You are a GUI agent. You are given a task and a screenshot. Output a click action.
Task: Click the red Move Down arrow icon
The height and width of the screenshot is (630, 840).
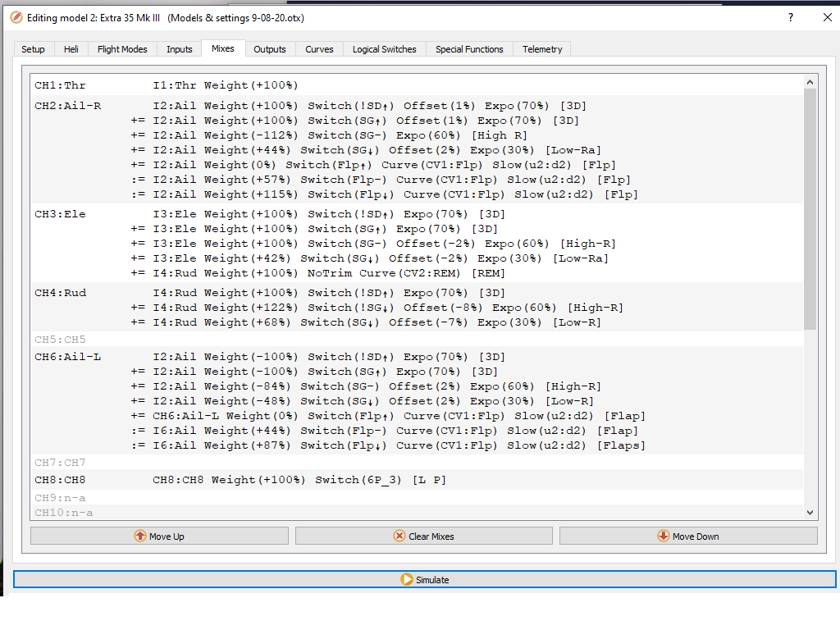(x=663, y=535)
